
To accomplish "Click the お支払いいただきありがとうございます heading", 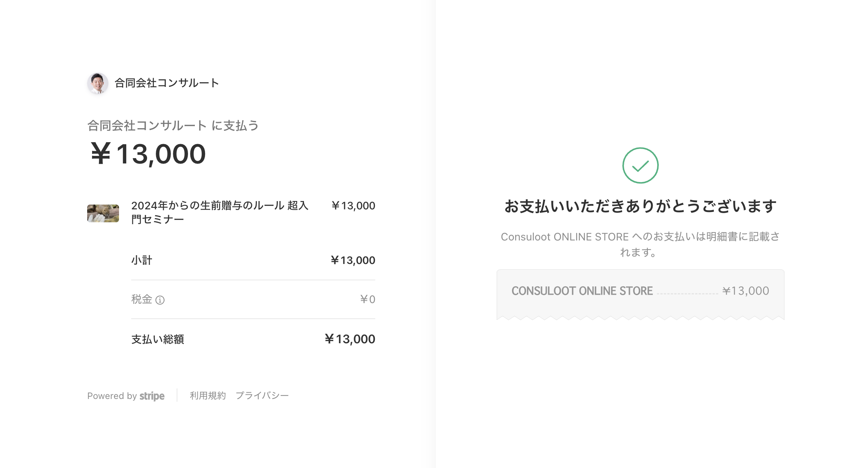I will [x=640, y=206].
